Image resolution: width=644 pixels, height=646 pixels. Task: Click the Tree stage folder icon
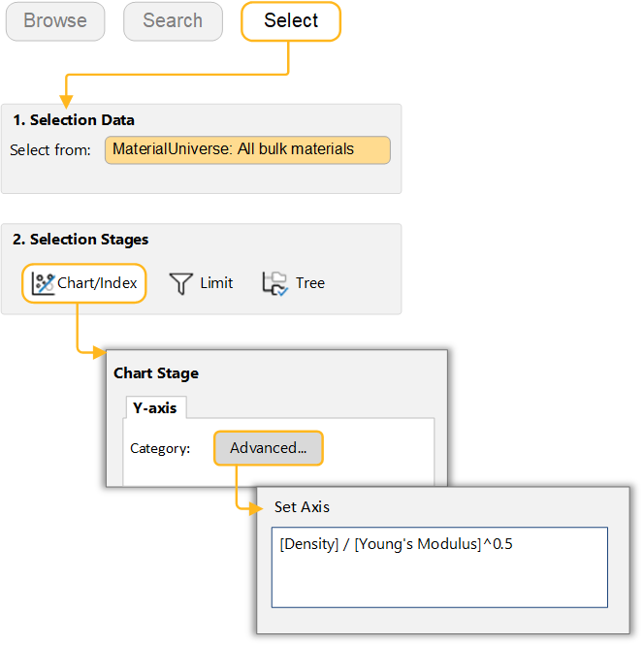(275, 283)
